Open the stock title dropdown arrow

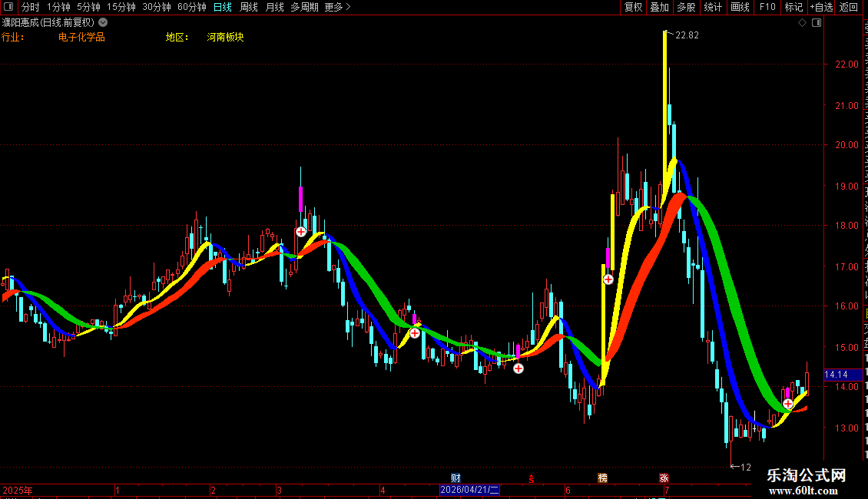[103, 23]
